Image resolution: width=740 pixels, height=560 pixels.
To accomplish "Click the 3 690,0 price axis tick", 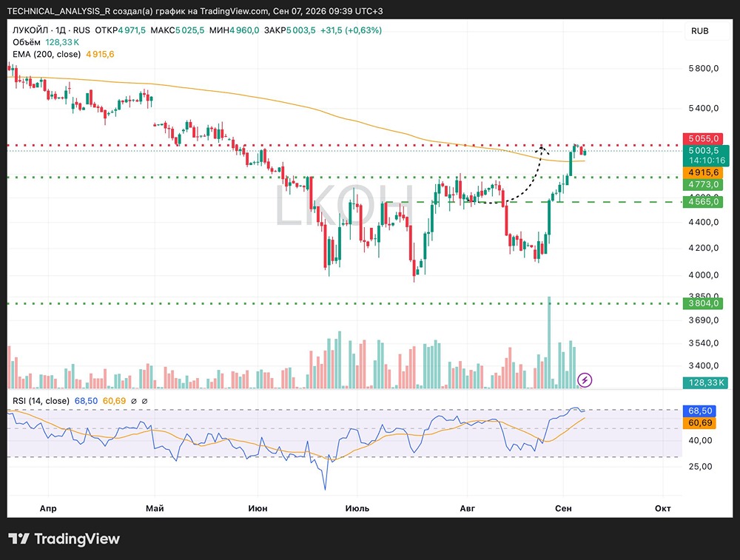I will tap(703, 320).
